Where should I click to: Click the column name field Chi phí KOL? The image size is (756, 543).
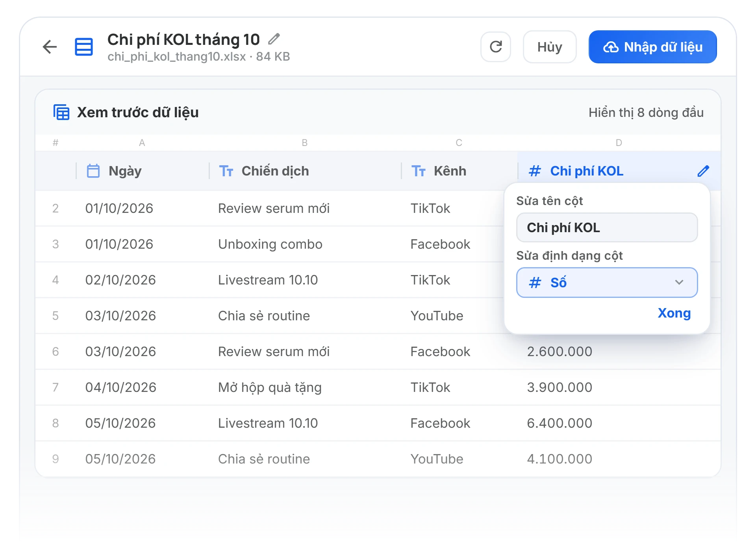pyautogui.click(x=607, y=227)
